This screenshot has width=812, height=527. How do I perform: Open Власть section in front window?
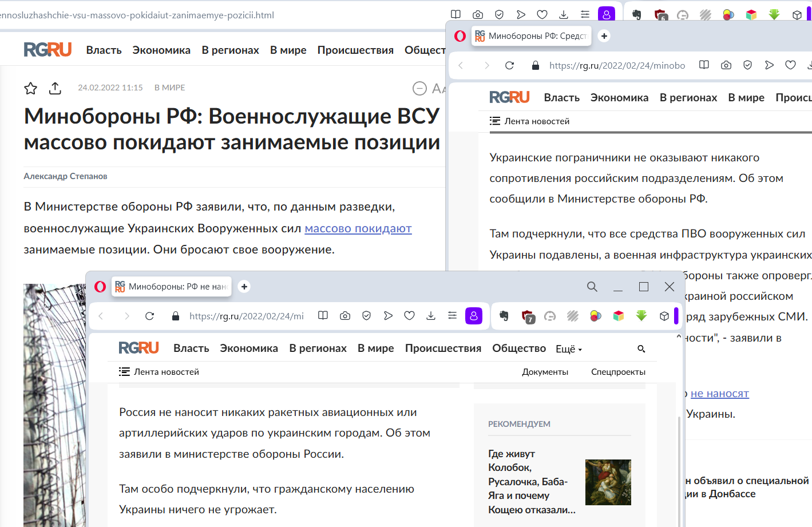[x=191, y=348]
